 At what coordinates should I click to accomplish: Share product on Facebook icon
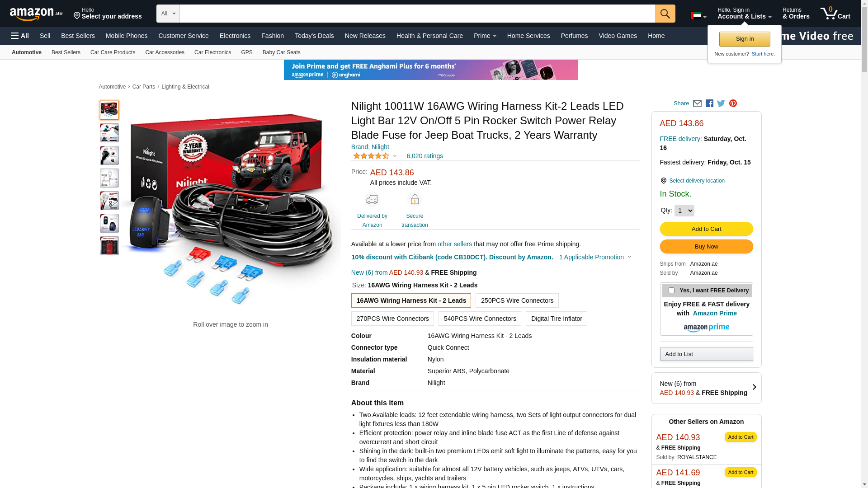coord(709,103)
